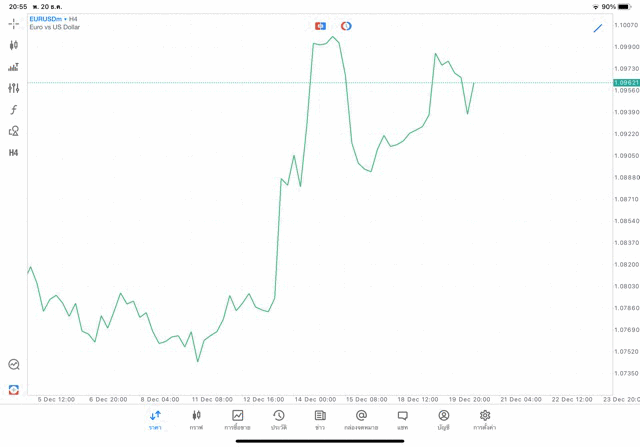The image size is (640, 447).
Task: Switch to the ราคา (Quotes) tab
Action: point(155,419)
